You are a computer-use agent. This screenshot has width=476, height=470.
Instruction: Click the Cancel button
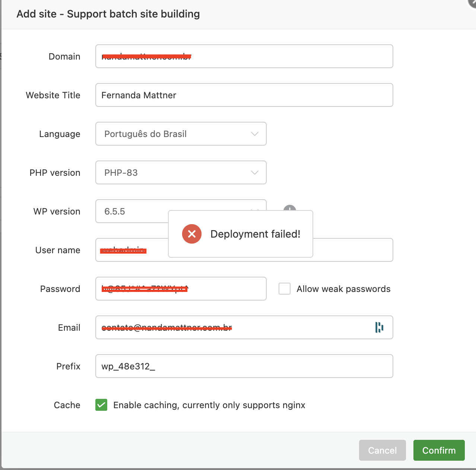coord(382,450)
